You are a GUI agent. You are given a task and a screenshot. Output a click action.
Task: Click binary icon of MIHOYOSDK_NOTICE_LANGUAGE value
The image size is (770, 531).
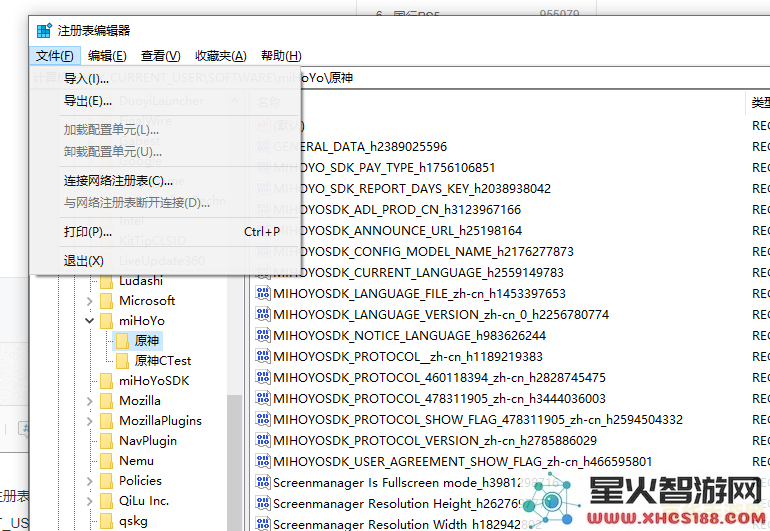click(263, 336)
